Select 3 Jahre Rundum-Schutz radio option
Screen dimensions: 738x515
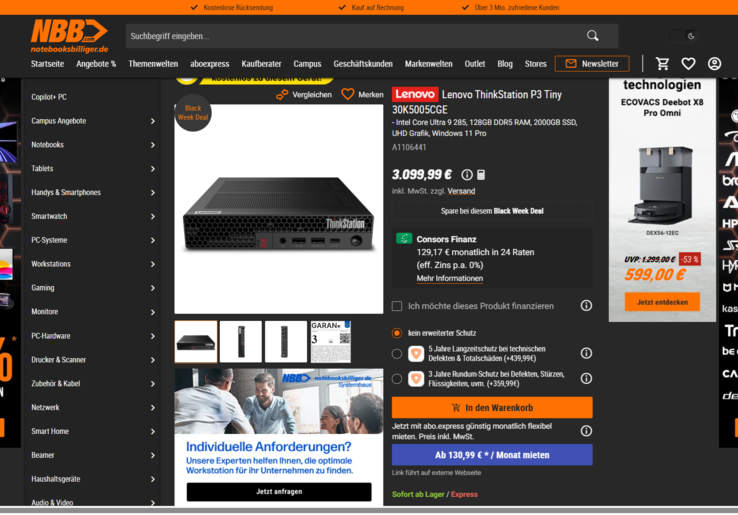coord(397,379)
